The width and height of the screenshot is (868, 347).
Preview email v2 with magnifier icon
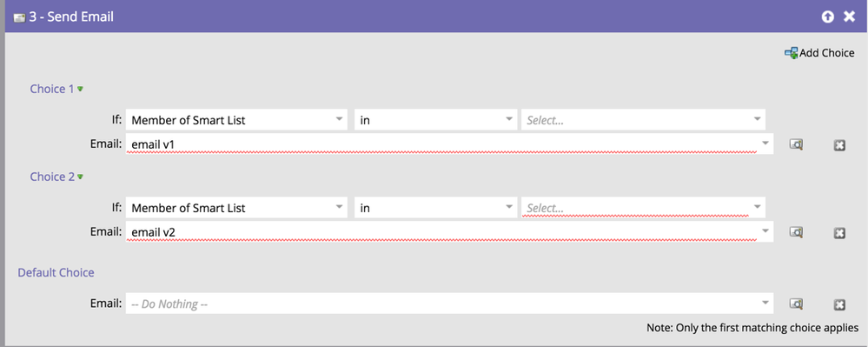796,232
